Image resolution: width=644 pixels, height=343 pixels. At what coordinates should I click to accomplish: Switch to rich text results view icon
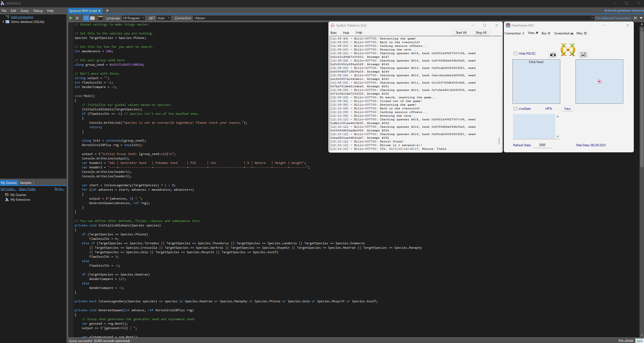point(86,18)
